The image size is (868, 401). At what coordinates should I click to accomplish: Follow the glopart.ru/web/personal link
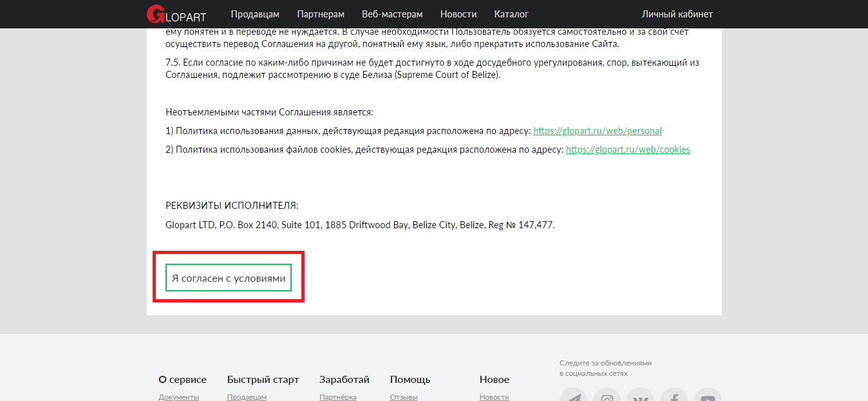pyautogui.click(x=597, y=131)
